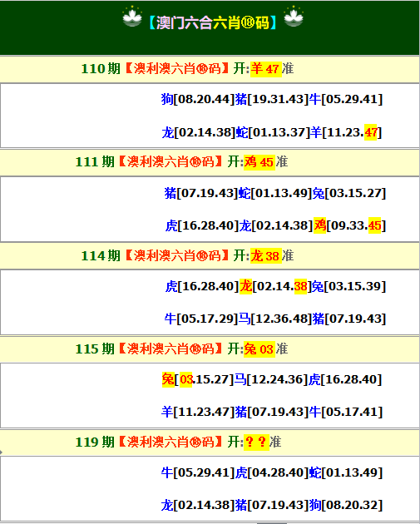Click the ？？ pending result in 119期
The image size is (420, 524).
tap(256, 442)
